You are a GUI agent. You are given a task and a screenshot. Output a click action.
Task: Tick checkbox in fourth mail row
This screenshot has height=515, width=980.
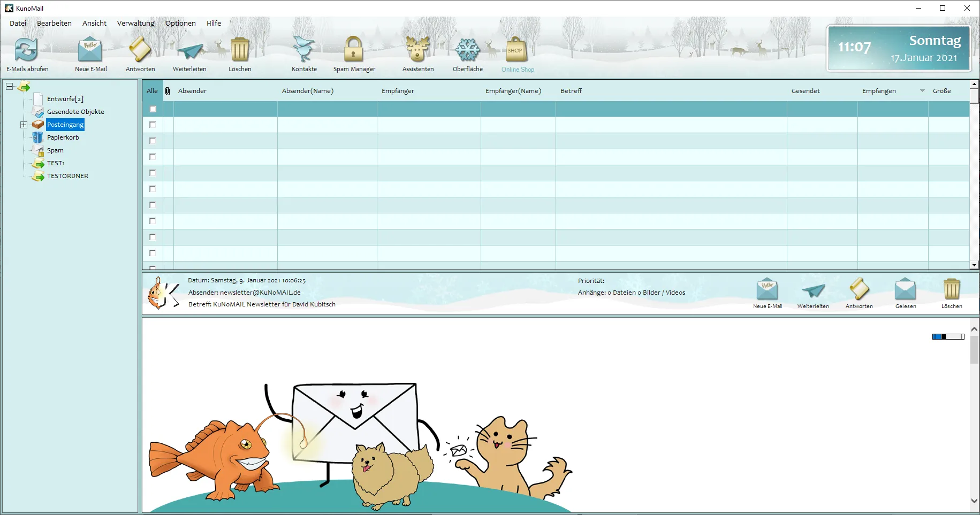(153, 157)
